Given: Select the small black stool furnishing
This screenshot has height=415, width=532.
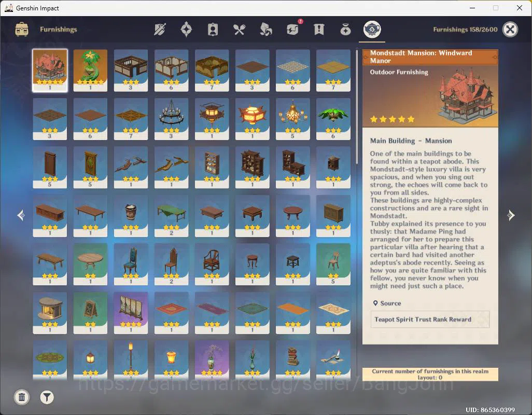Looking at the screenshot, I should [293, 265].
